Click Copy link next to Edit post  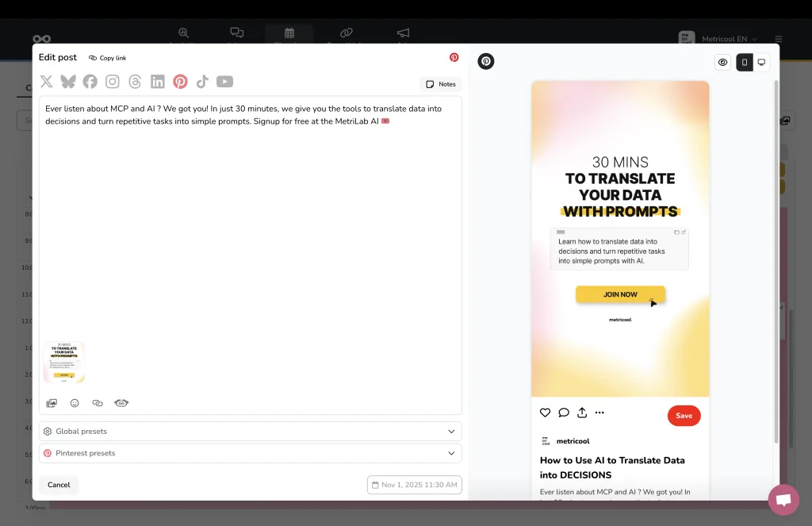point(108,58)
